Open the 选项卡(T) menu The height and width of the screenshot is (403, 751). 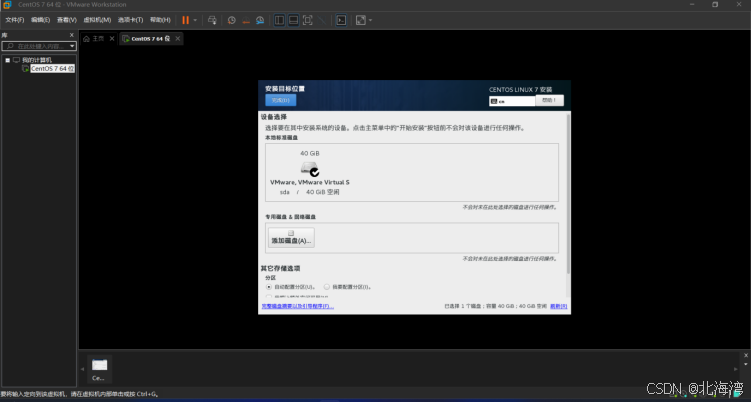point(130,20)
